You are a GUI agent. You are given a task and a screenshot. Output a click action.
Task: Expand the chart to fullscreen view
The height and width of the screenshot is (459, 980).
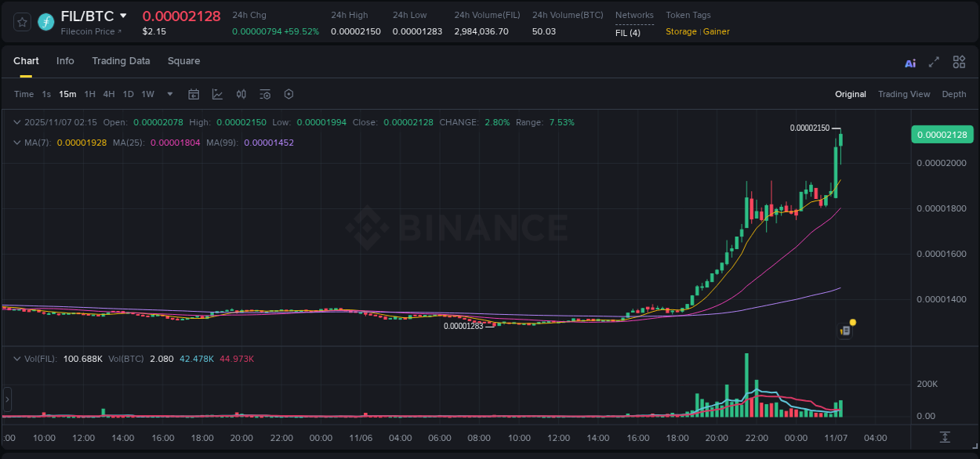(933, 62)
